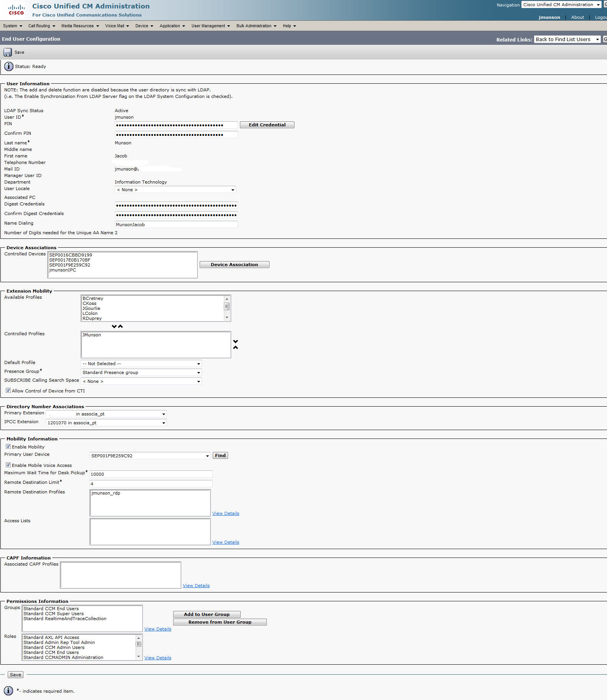The image size is (607, 700).
Task: Select Standard RealtimeAndTraceCollection group
Action: [65, 619]
